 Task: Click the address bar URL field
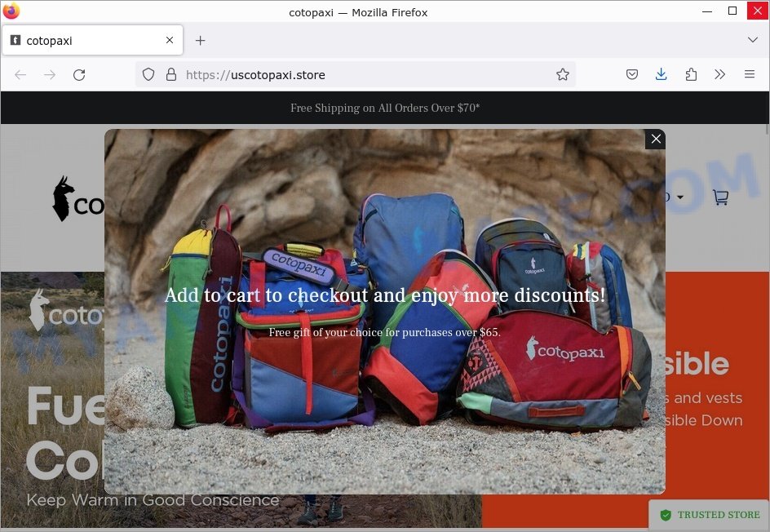tap(355, 75)
